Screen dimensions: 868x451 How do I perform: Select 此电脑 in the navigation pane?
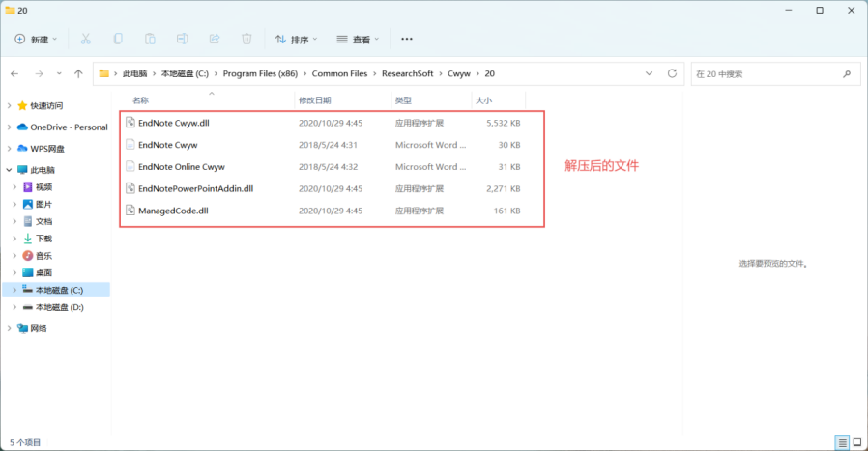43,170
